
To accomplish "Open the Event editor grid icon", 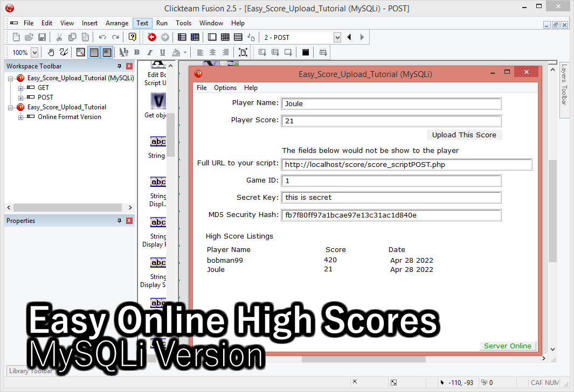I will (x=225, y=37).
